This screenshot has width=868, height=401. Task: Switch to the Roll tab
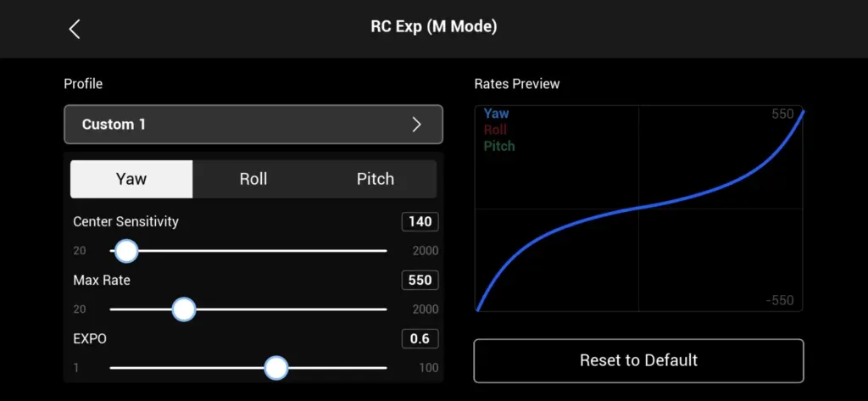tap(253, 179)
